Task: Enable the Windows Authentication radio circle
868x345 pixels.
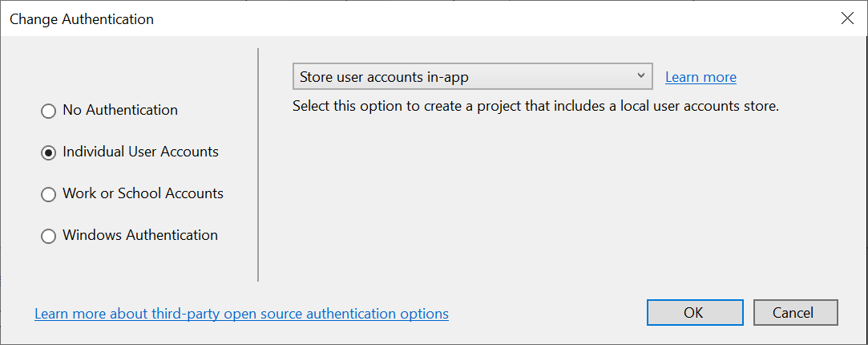Action: pyautogui.click(x=49, y=236)
